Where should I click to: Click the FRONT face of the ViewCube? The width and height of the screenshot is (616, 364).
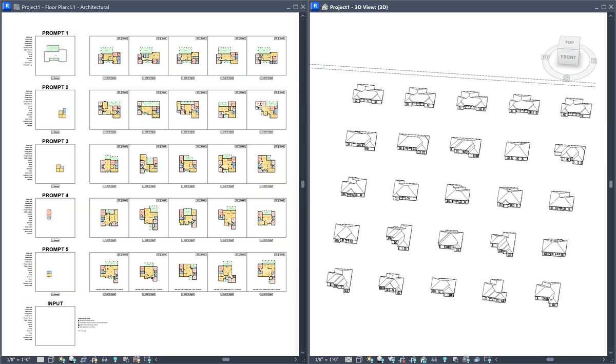click(x=568, y=57)
